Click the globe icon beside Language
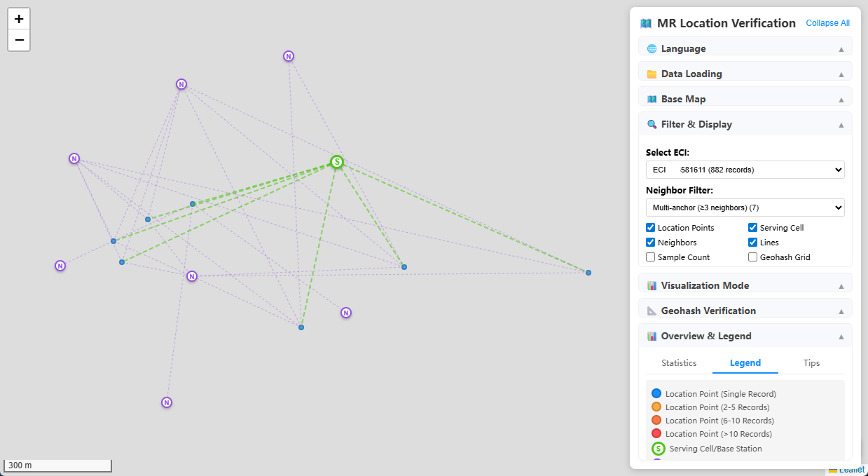Screen dimensions: 868x476 pos(652,49)
